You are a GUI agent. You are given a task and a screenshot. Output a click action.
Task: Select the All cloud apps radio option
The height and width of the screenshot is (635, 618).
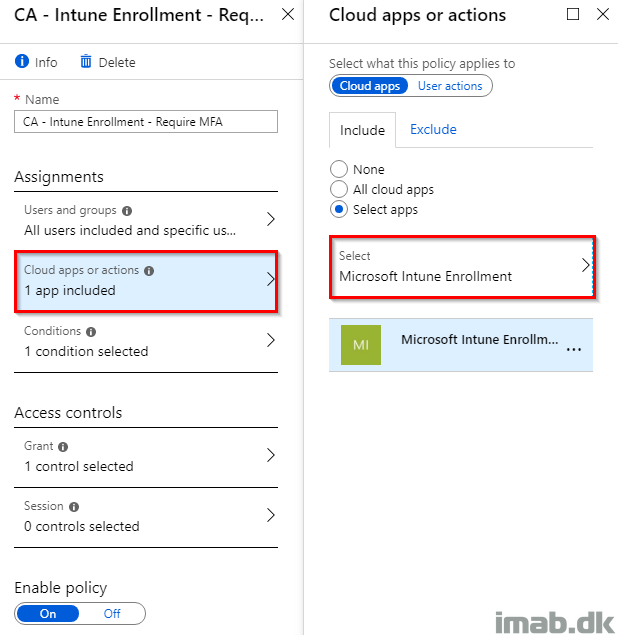click(x=339, y=189)
